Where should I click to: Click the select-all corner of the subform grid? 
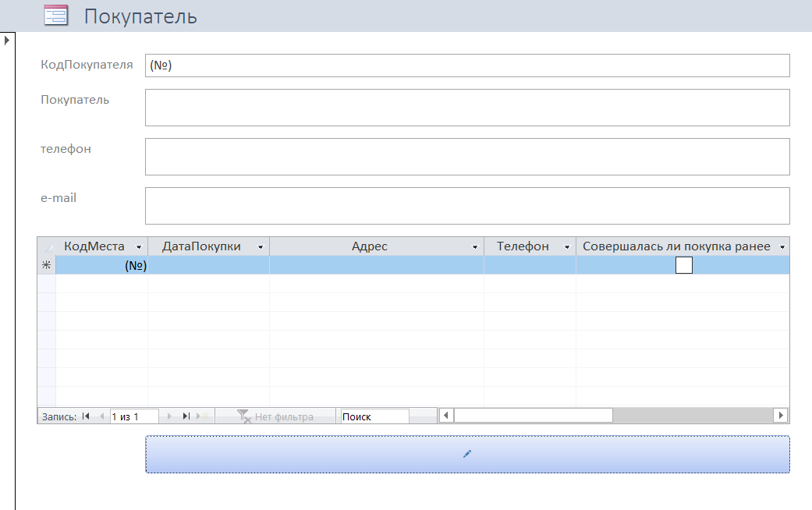(x=46, y=246)
